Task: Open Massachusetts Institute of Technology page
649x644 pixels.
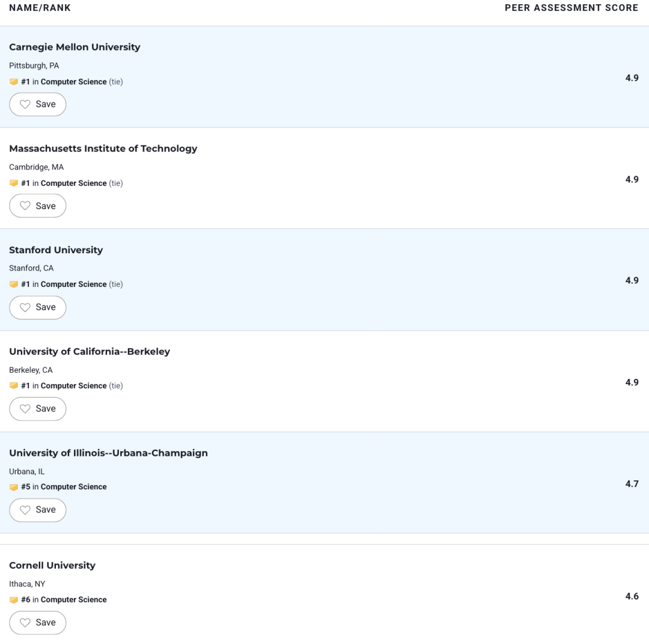Action: 103,149
